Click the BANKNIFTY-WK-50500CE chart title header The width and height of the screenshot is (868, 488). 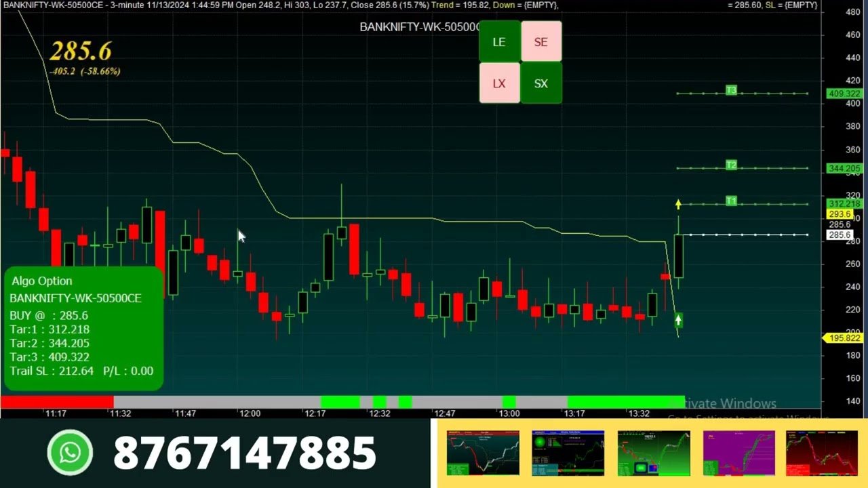pos(53,5)
